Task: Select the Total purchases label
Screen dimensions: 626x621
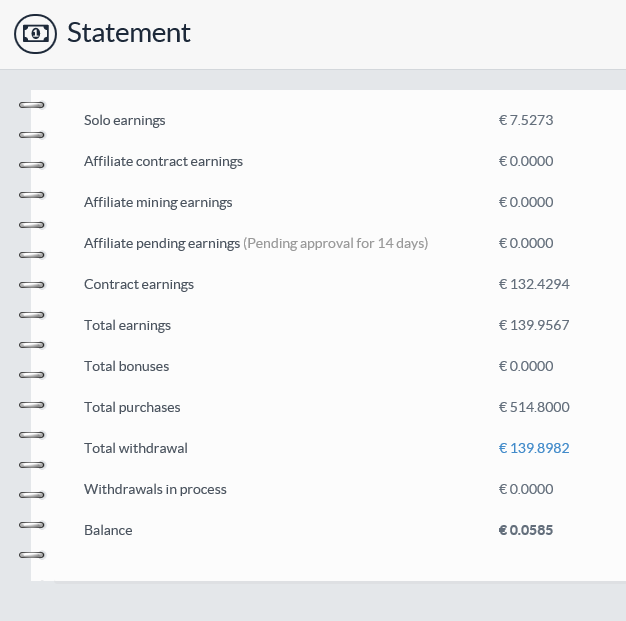Action: tap(132, 407)
